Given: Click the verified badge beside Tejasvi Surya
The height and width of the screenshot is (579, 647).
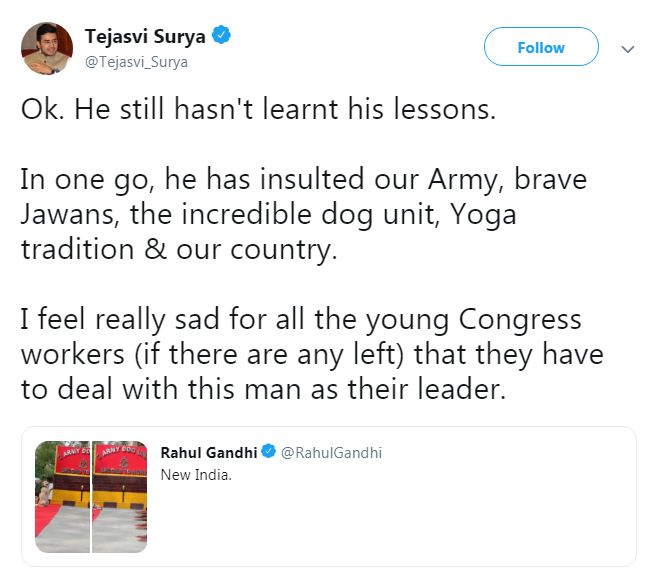Looking at the screenshot, I should [x=222, y=36].
